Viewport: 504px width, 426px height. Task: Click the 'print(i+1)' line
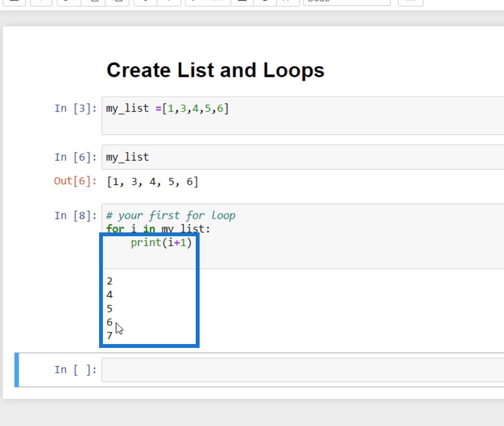[161, 242]
